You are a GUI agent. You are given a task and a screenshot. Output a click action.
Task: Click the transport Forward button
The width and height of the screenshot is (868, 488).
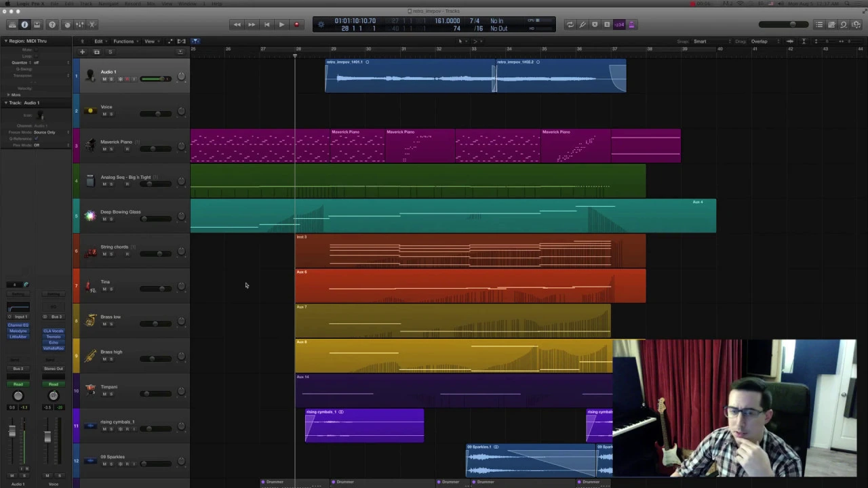point(252,24)
